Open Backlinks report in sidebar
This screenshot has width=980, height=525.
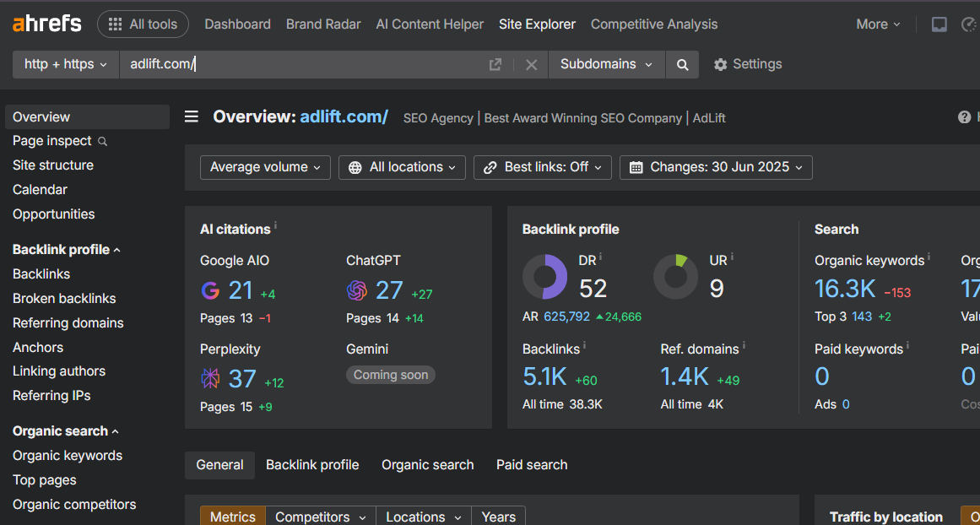(x=41, y=274)
